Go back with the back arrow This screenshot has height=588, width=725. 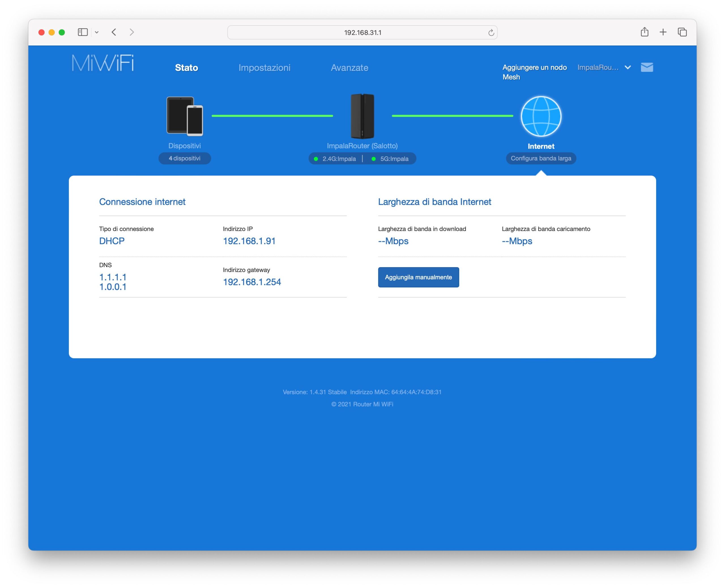114,32
